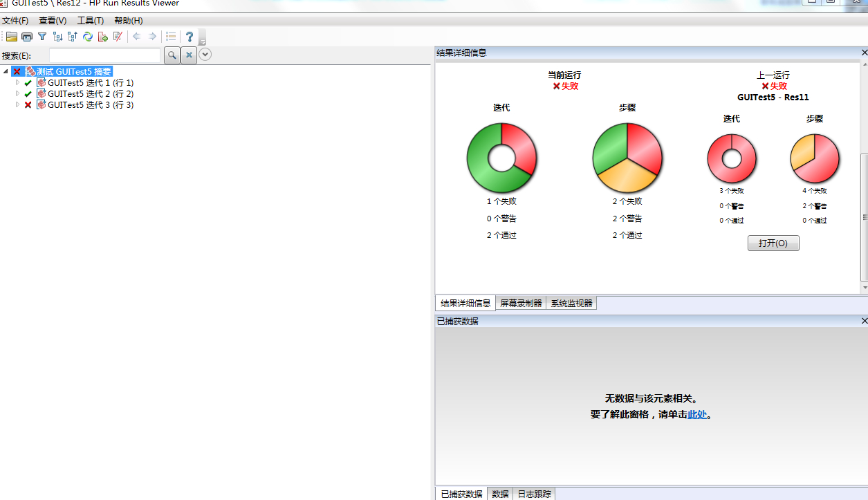Open the 文件(F) menu

point(15,21)
